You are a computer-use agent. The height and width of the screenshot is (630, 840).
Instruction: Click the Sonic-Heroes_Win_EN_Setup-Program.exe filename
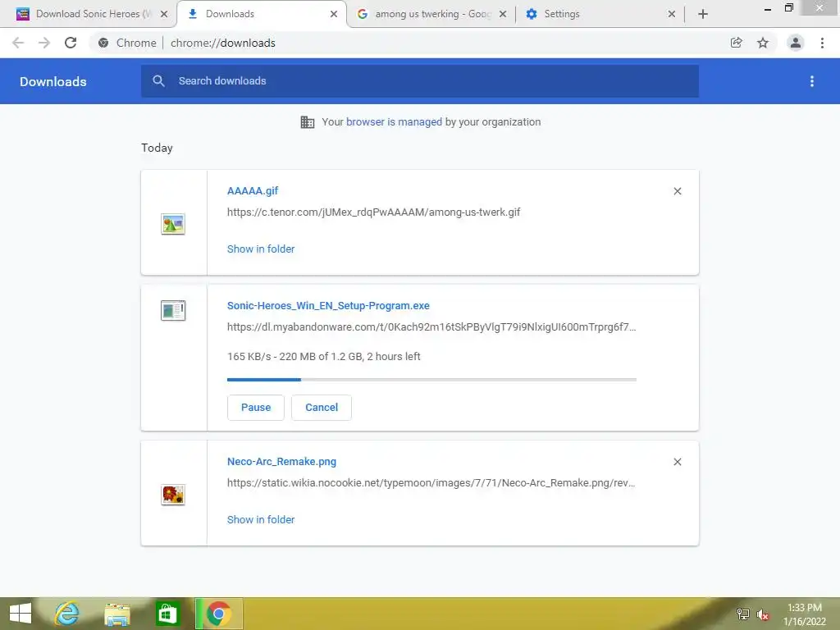pyautogui.click(x=328, y=306)
